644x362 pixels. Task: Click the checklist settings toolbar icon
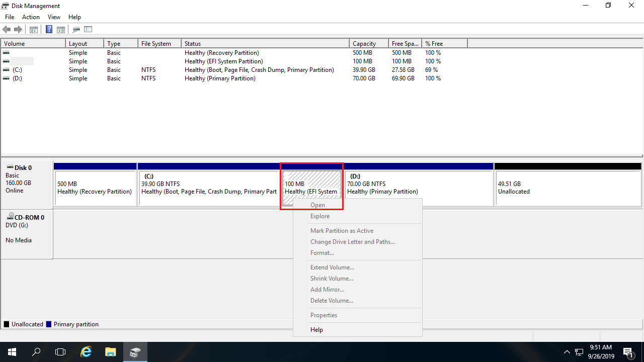89,30
